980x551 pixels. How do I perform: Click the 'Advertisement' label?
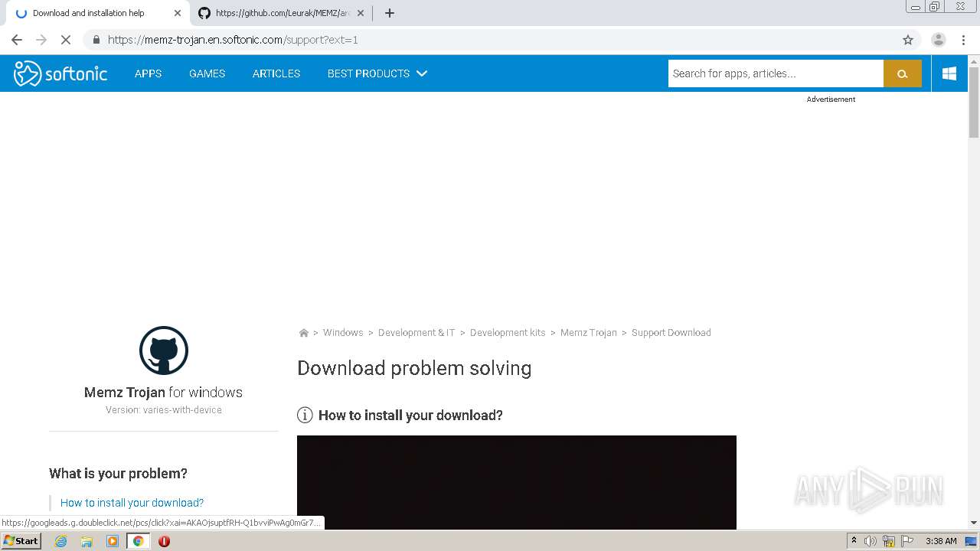tap(831, 99)
